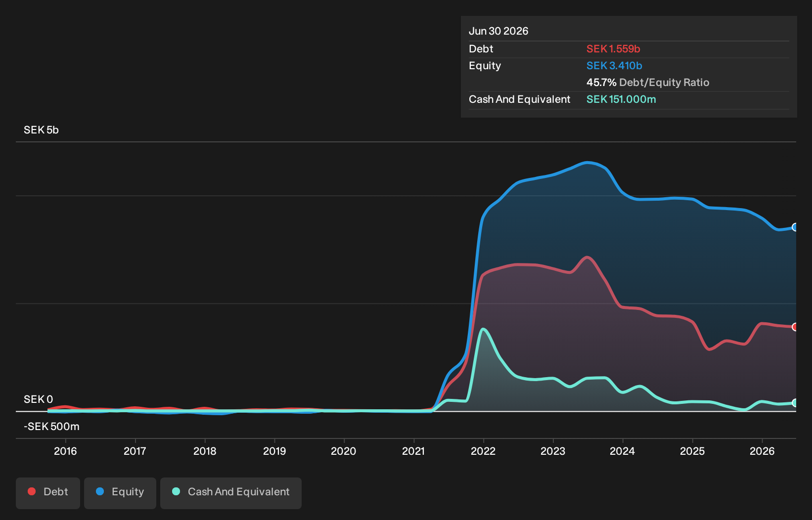Click the SEK 151.000m cash value
The image size is (812, 520).
[x=621, y=99]
